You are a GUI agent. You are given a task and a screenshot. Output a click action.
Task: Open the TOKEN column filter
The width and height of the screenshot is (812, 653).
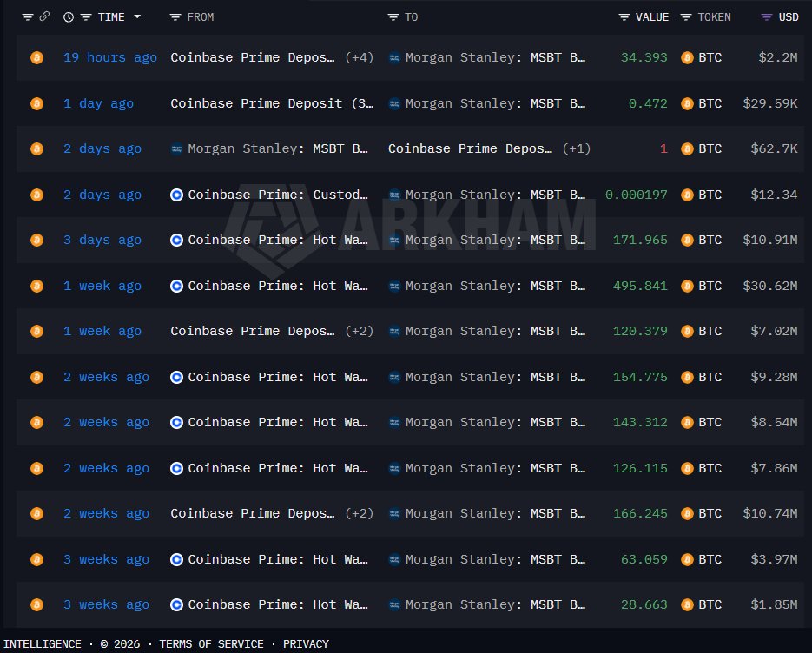coord(686,17)
